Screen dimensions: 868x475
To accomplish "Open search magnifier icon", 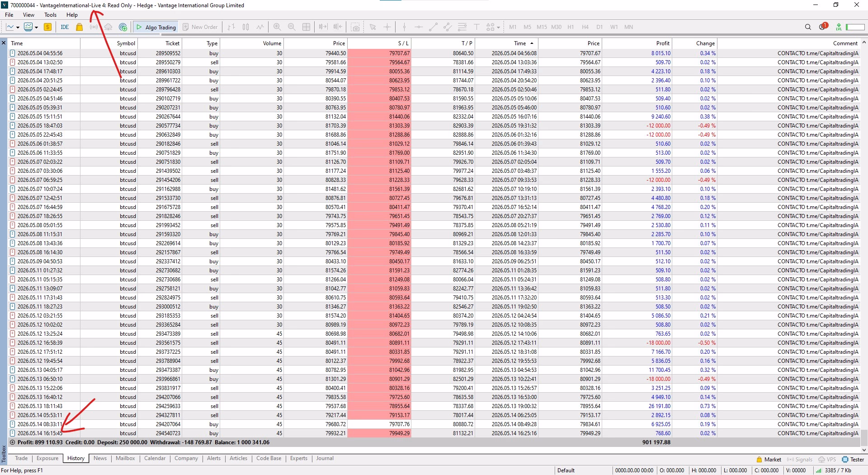I will point(808,27).
